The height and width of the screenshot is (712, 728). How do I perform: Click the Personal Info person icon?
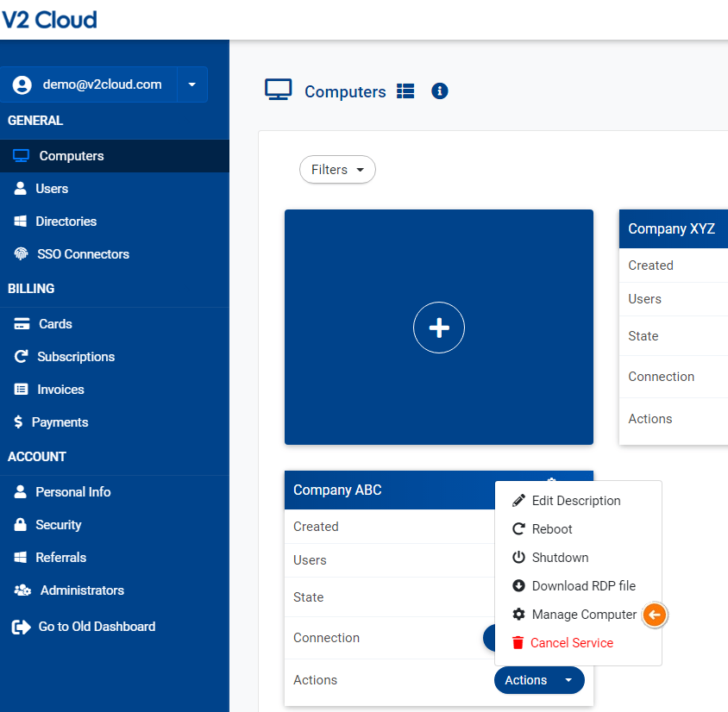(x=20, y=491)
